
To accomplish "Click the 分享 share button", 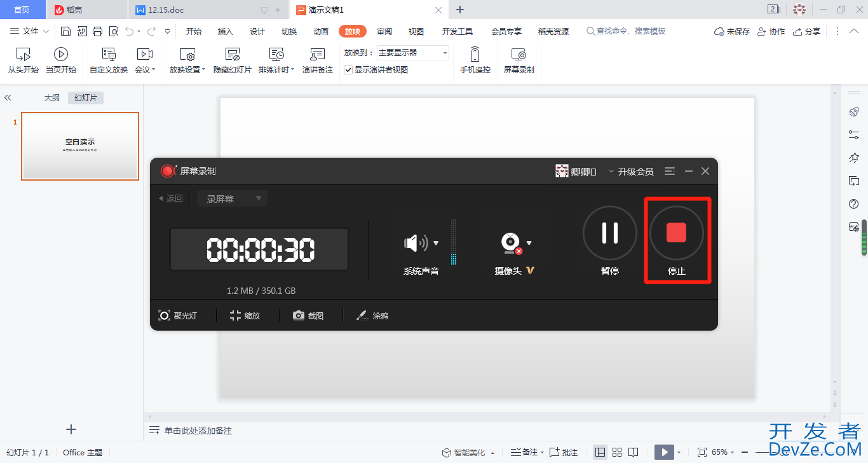I will coord(807,31).
